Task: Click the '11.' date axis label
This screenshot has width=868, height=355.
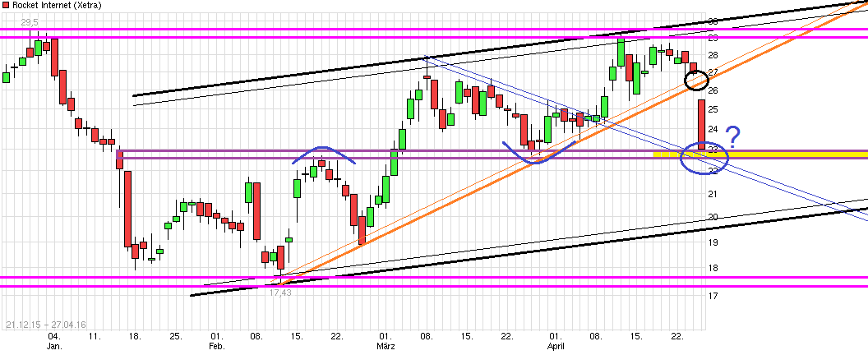Action: click(95, 337)
